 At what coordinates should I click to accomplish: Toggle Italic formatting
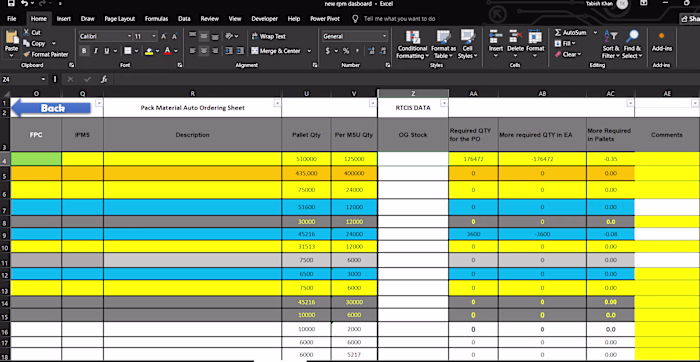95,51
